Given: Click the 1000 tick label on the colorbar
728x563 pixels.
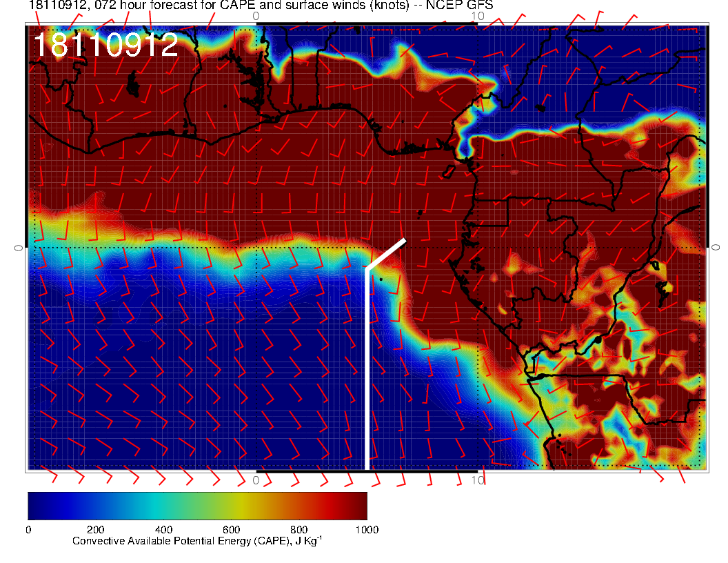Looking at the screenshot, I should pos(366,530).
